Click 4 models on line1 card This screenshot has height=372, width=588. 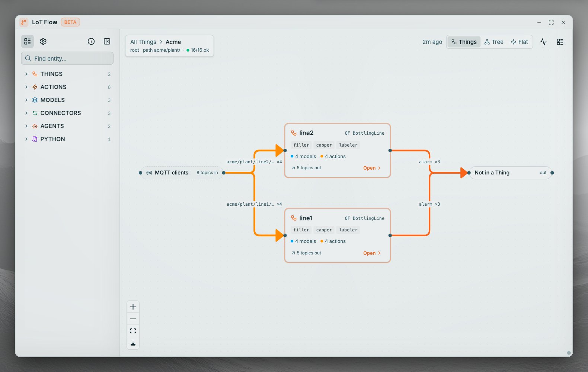pyautogui.click(x=303, y=241)
